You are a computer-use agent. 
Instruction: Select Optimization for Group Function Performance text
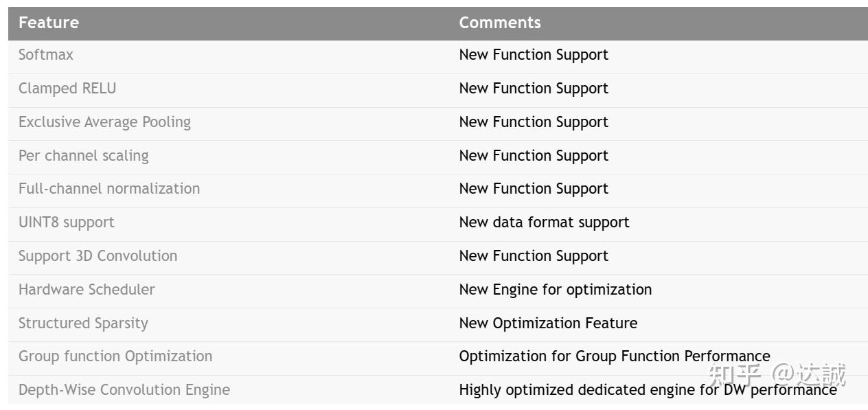point(614,356)
